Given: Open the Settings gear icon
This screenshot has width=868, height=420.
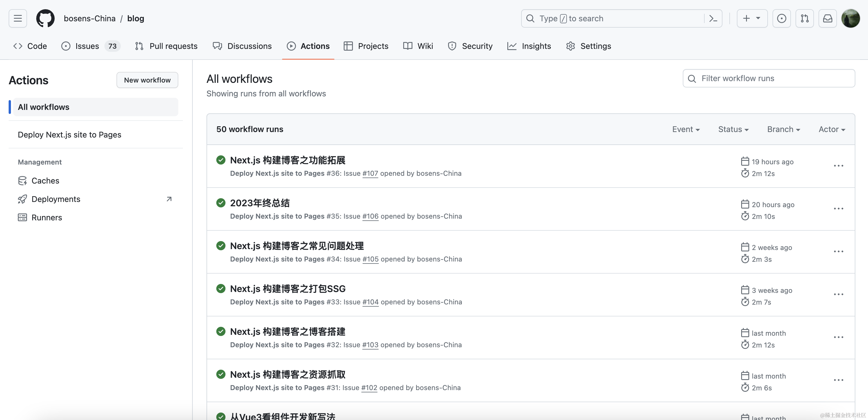Looking at the screenshot, I should tap(571, 45).
